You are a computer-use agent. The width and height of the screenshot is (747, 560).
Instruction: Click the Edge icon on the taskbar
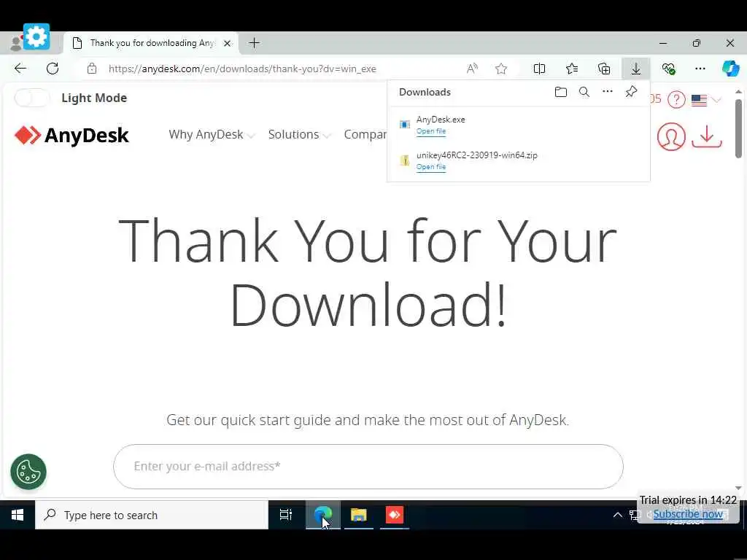click(323, 515)
